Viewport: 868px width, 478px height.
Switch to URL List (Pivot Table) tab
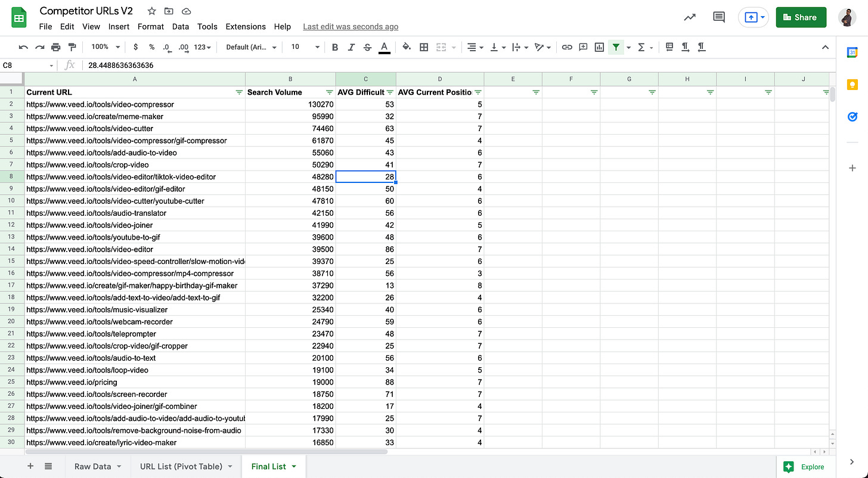[x=187, y=466]
